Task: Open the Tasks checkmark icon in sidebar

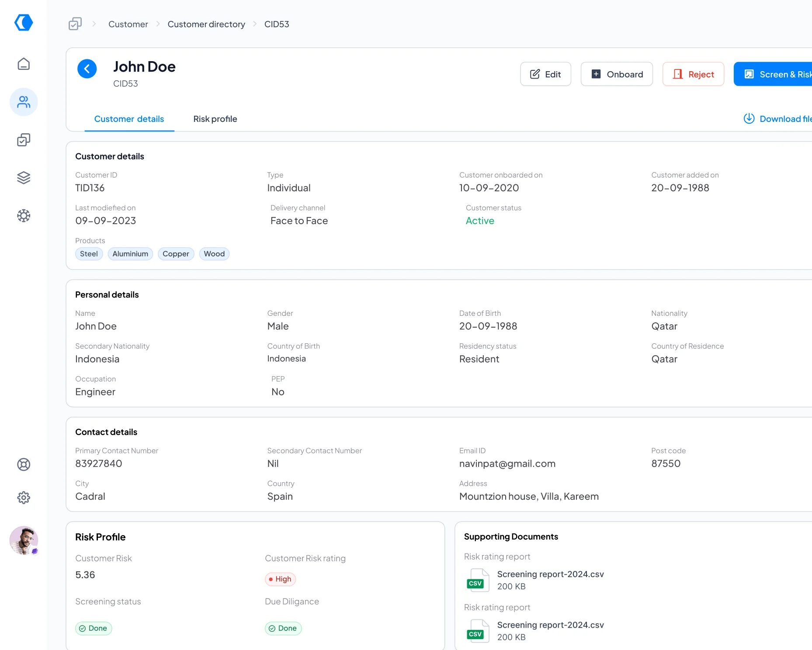Action: [24, 140]
